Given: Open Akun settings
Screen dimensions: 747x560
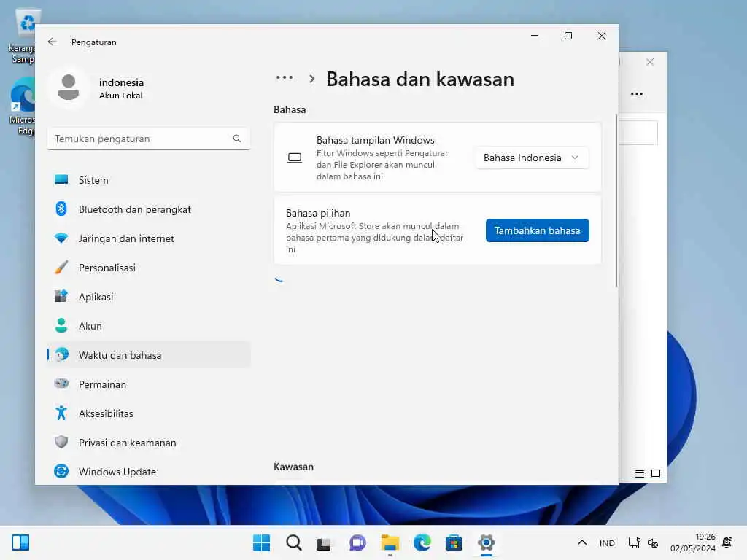Looking at the screenshot, I should point(149,326).
